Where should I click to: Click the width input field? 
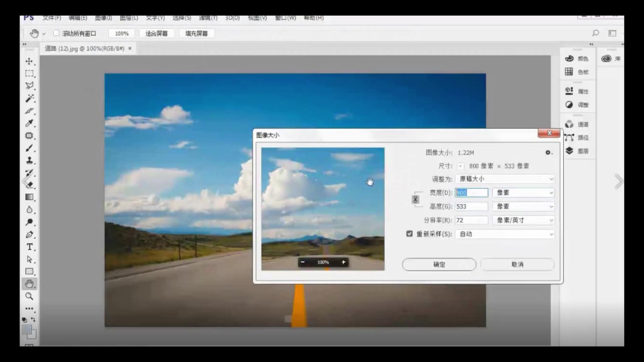point(471,193)
